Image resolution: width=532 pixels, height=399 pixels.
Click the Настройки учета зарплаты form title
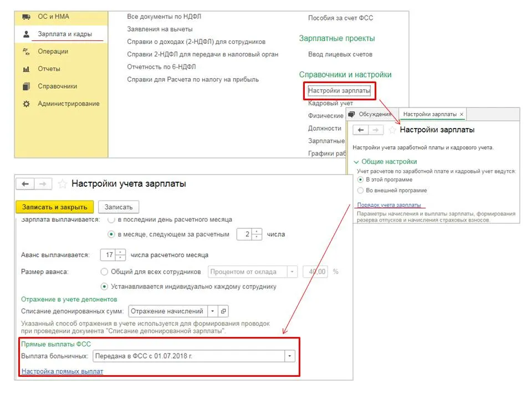coord(129,184)
